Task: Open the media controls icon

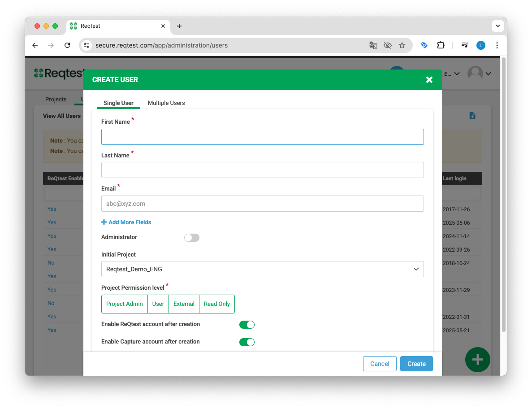Action: click(465, 45)
